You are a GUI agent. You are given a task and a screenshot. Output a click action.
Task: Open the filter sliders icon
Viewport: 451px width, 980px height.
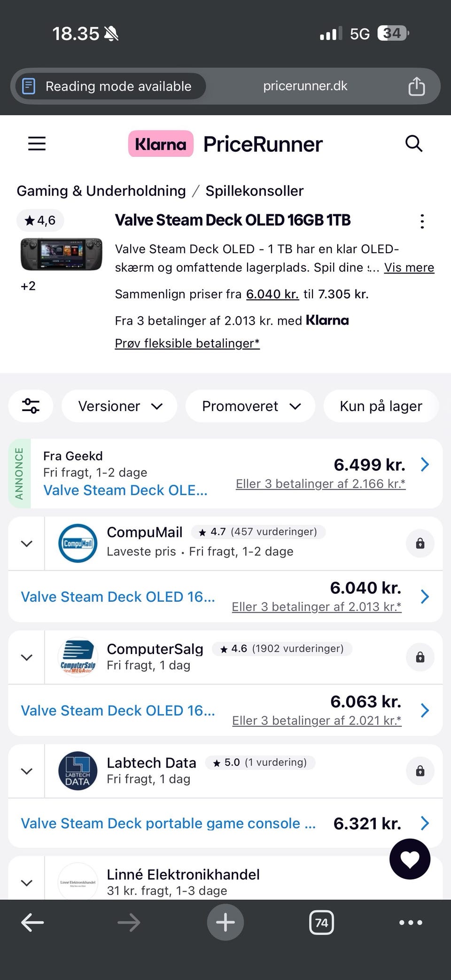point(31,406)
